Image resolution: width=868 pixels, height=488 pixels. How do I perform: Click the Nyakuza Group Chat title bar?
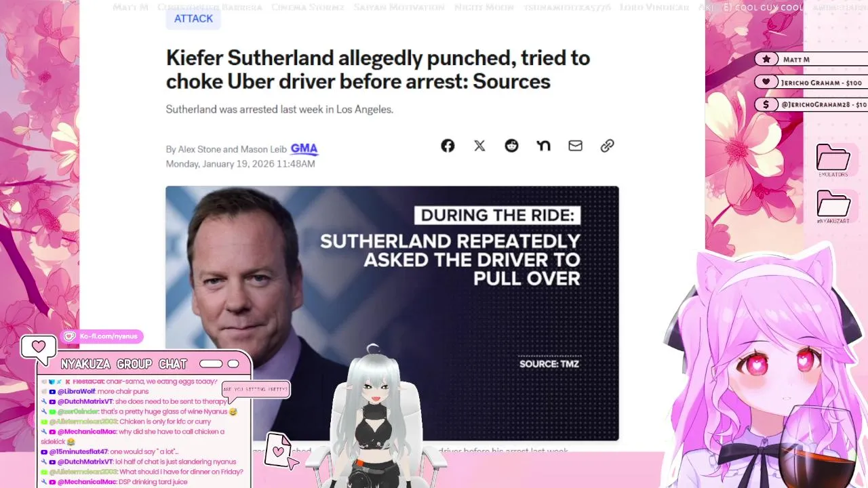click(x=144, y=364)
